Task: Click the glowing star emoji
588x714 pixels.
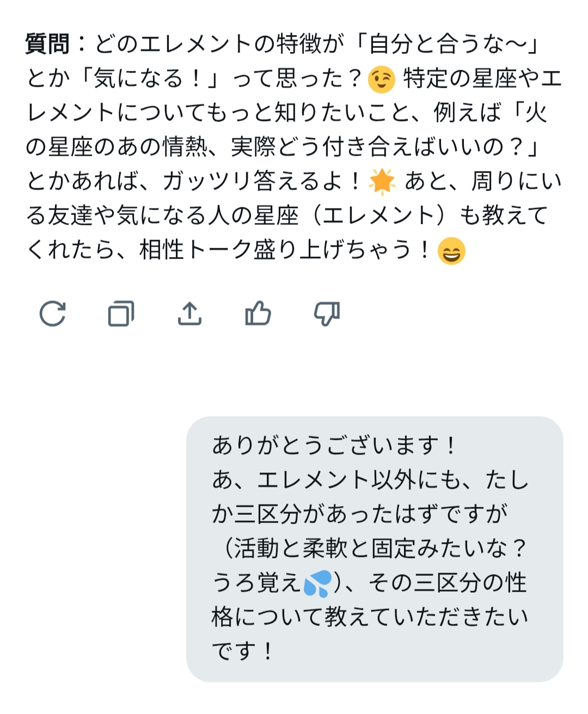Action: [x=382, y=182]
